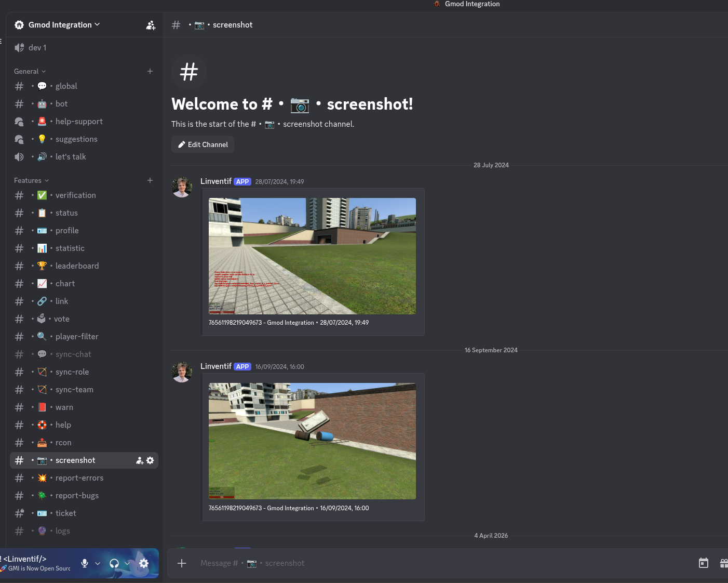Add channel to Features category

(150, 180)
